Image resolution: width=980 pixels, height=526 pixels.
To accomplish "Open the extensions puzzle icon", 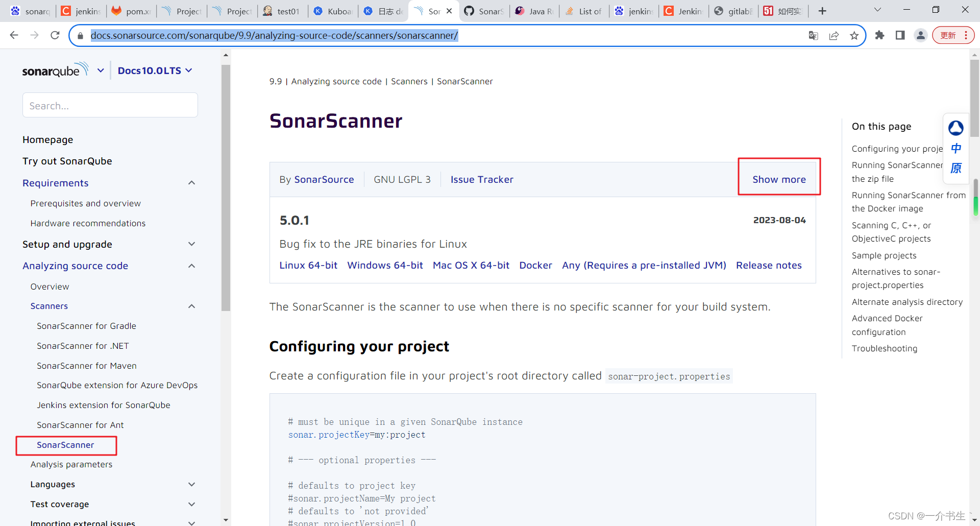I will [x=879, y=35].
